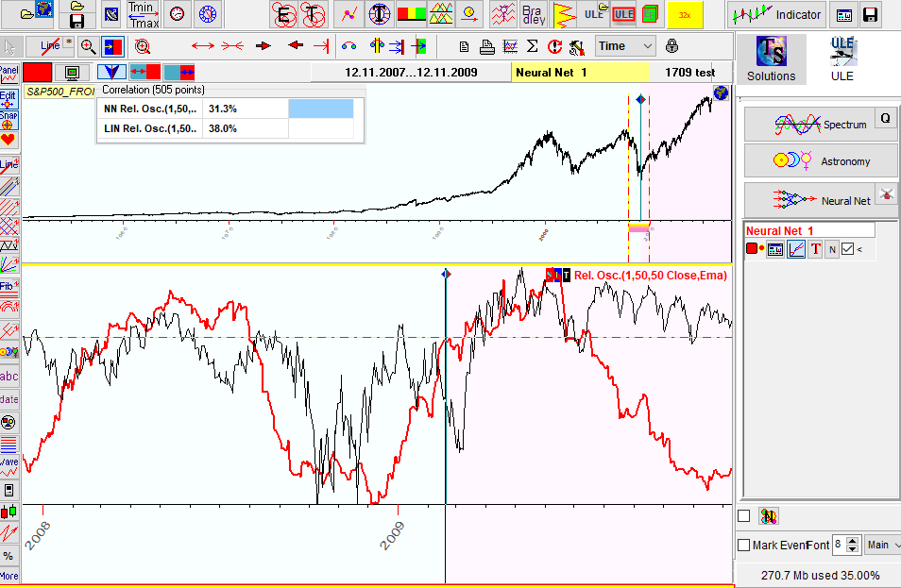Enable the checkbox beside the neural net icon
Screen dimensions: 901x588
tap(743, 515)
